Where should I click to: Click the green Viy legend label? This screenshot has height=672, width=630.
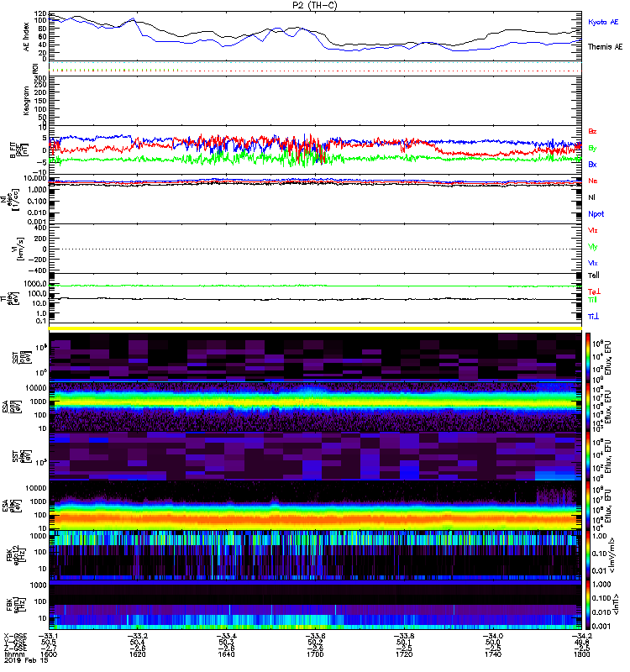click(592, 247)
